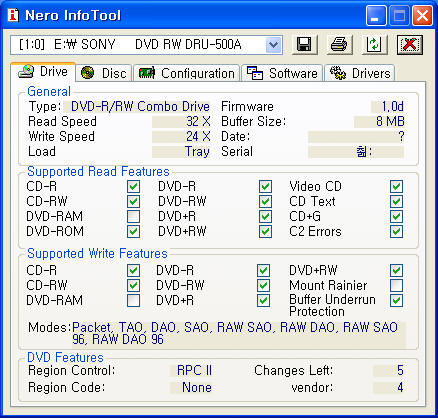Toggle C2 Errors checkbox

[396, 231]
